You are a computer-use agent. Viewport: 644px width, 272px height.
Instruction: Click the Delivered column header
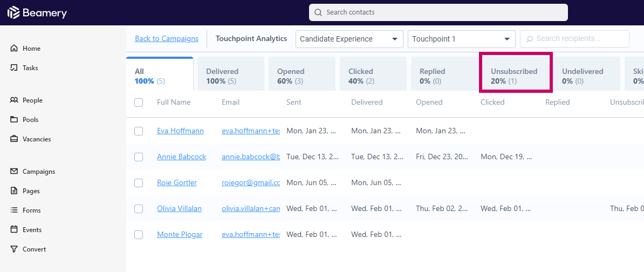pos(367,103)
